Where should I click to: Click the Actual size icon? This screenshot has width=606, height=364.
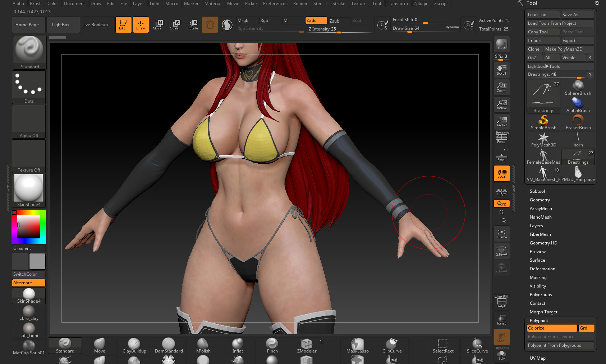pos(501,104)
